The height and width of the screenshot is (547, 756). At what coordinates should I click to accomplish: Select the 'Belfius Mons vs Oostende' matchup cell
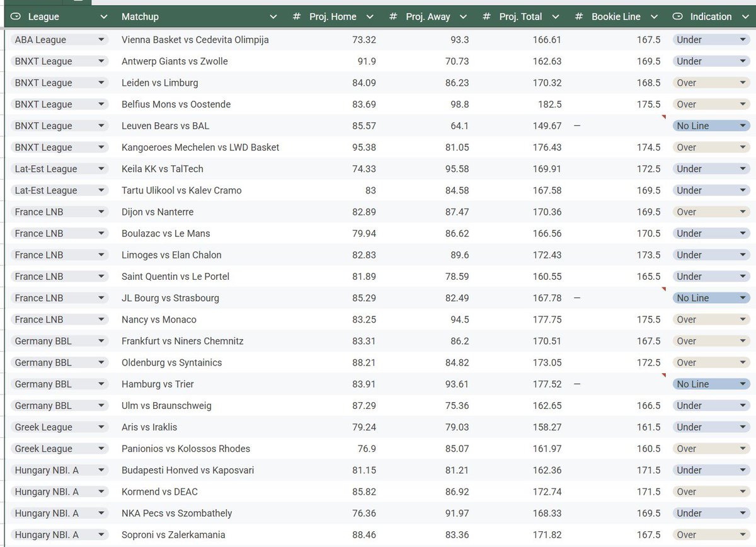pos(176,104)
